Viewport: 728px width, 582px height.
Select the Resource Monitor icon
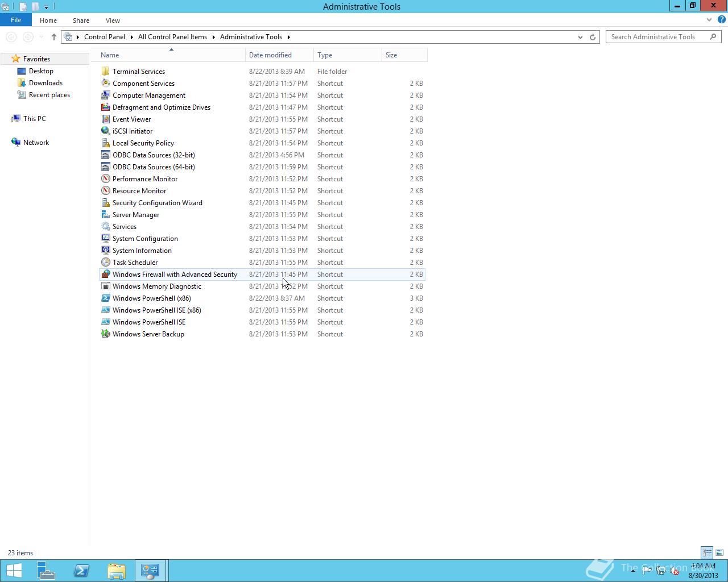click(x=105, y=190)
